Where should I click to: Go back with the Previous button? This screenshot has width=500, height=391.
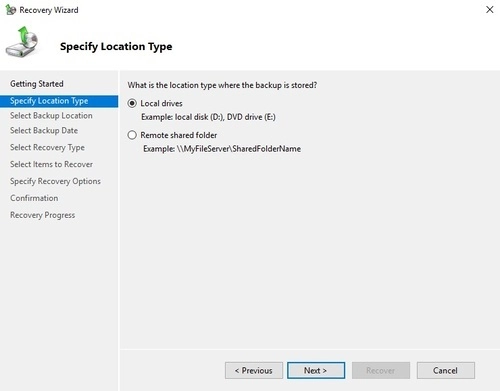coord(254,370)
